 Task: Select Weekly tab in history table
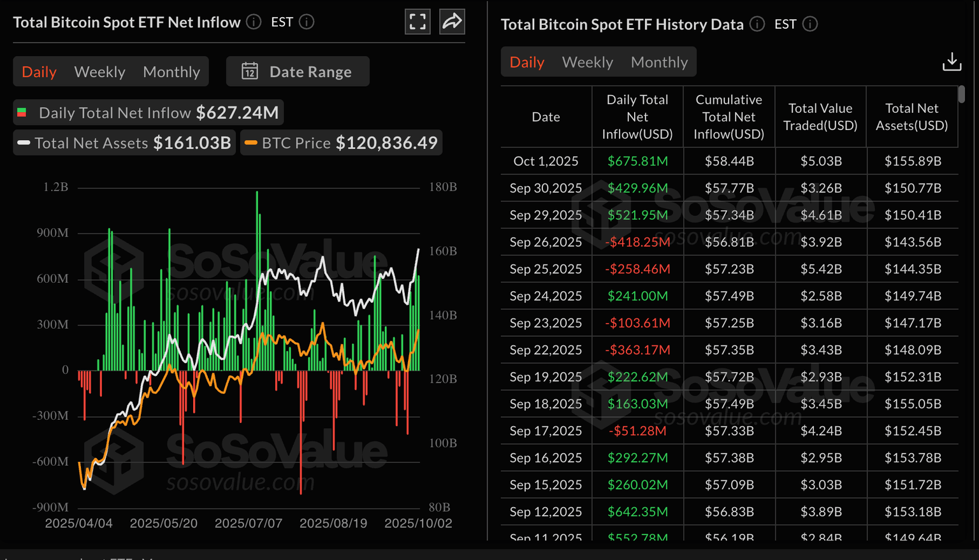tap(587, 62)
